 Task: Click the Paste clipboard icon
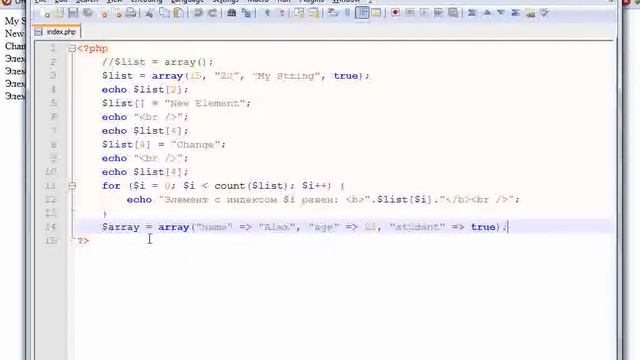coord(179,13)
